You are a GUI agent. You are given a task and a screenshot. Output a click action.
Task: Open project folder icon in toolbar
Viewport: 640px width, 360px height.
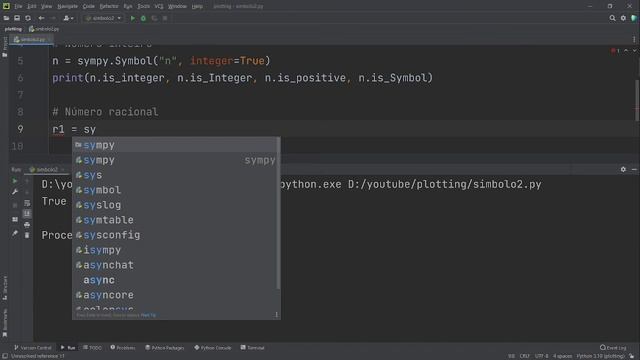6,18
